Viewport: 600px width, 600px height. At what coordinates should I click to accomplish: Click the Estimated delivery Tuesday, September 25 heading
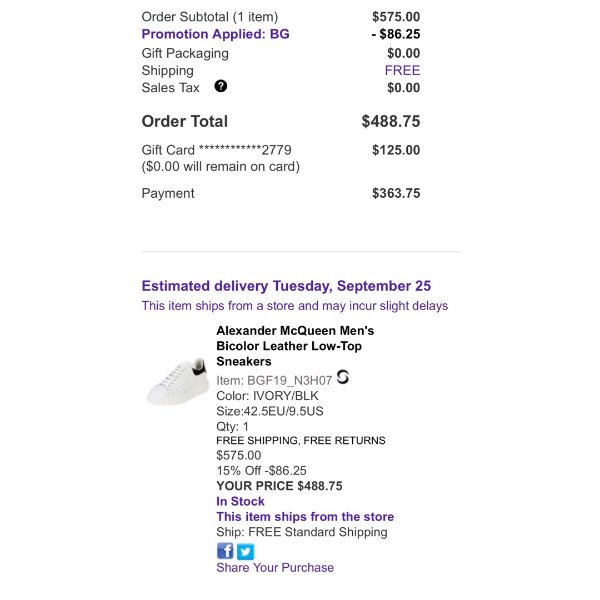point(286,286)
